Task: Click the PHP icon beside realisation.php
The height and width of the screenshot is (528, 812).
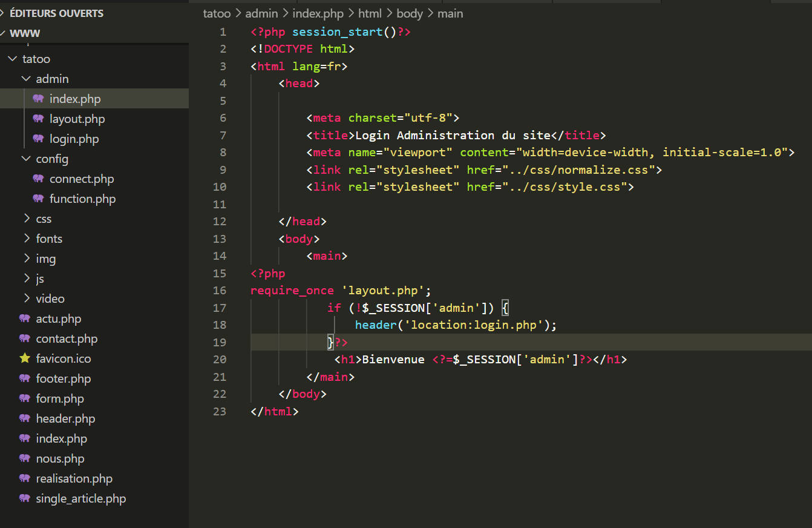Action: coord(25,478)
